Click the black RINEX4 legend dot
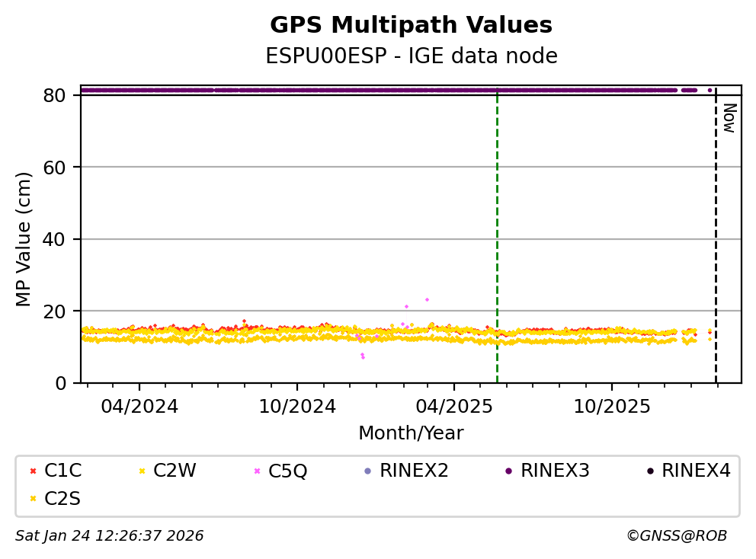This screenshot has height=559, width=756. click(649, 471)
